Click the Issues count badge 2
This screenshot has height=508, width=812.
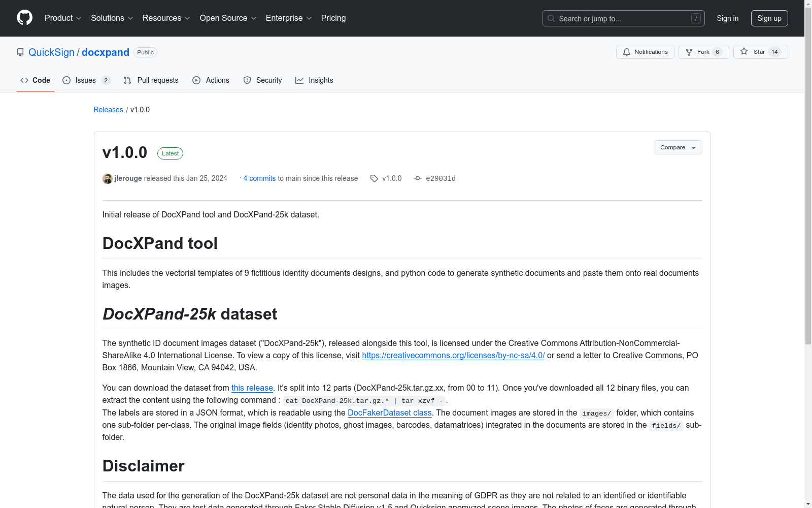[106, 80]
